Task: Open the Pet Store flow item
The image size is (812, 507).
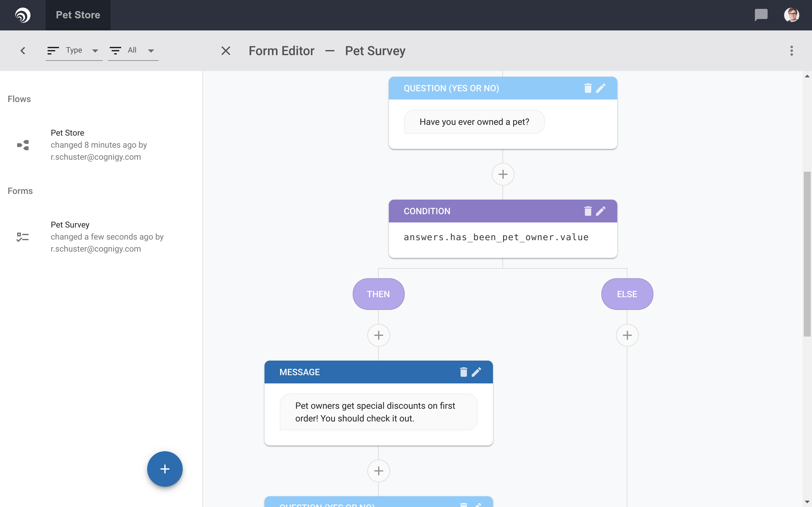Action: pos(99,145)
